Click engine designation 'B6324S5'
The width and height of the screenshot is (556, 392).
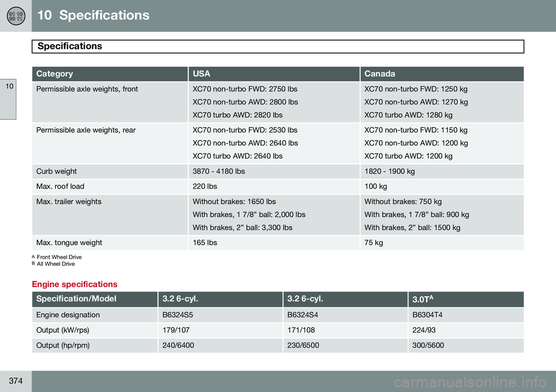click(x=178, y=315)
